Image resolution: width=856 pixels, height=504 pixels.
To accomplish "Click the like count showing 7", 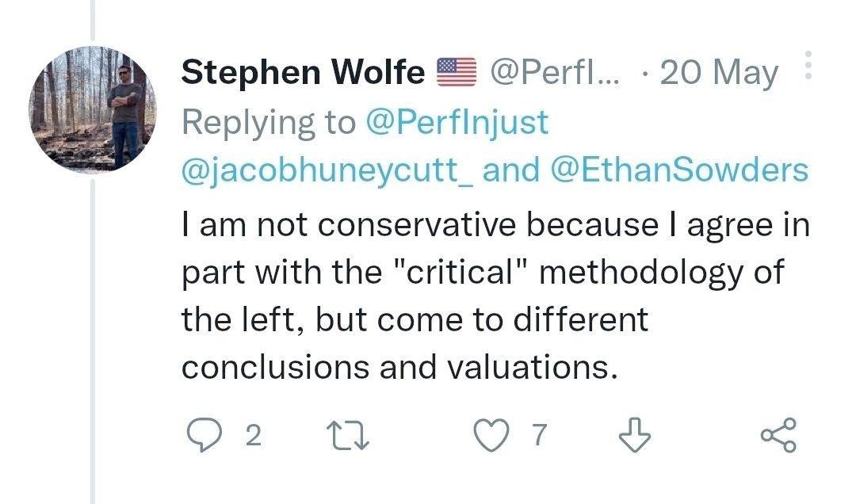I will 540,436.
